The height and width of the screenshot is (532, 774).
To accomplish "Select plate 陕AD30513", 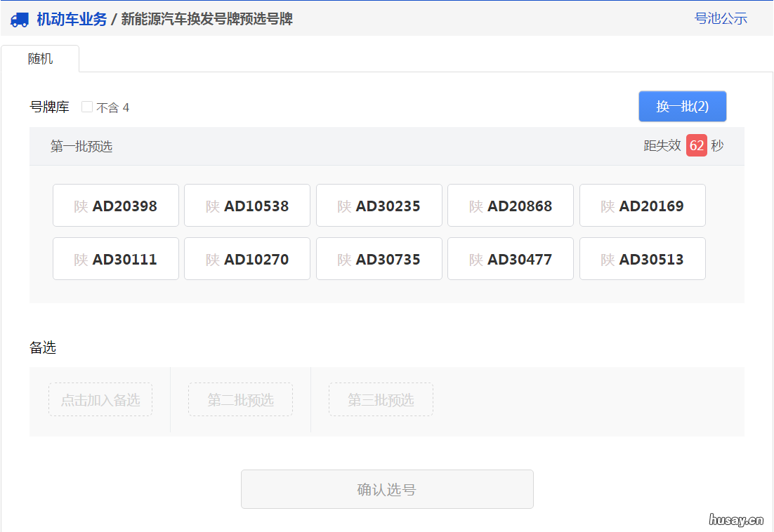I will point(642,258).
